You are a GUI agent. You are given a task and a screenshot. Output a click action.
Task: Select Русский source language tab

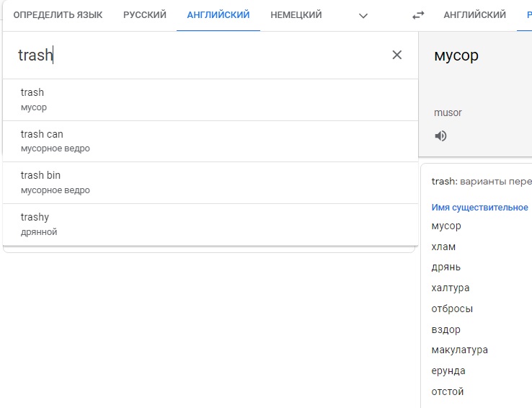coord(145,15)
